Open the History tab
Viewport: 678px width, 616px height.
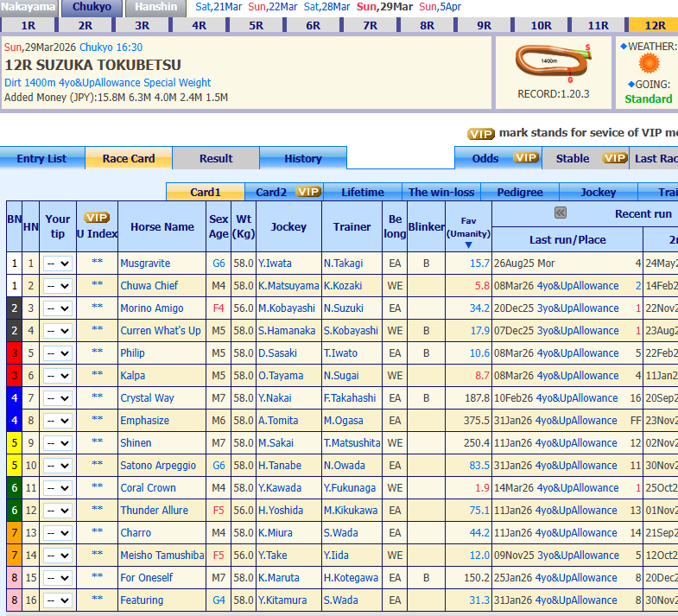(x=302, y=158)
